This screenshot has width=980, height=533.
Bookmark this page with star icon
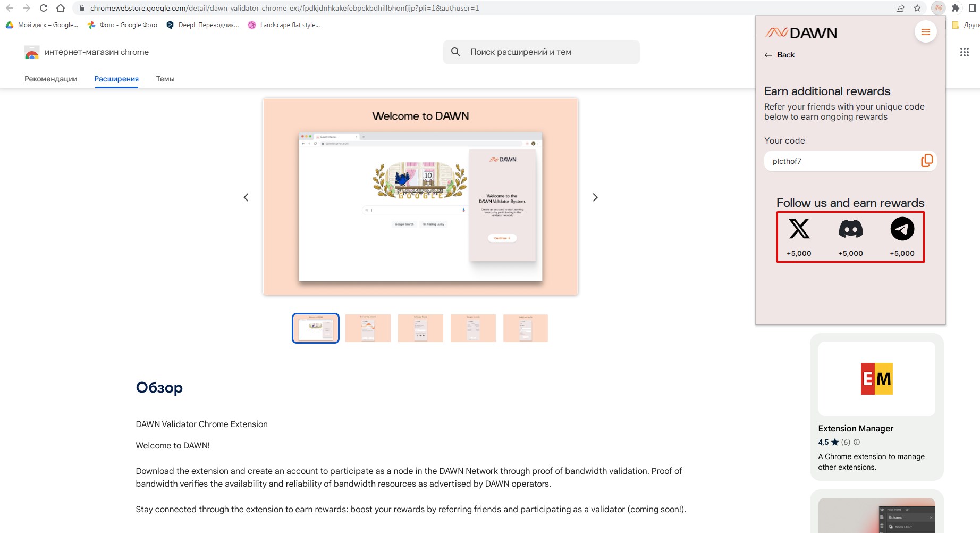[x=917, y=8]
